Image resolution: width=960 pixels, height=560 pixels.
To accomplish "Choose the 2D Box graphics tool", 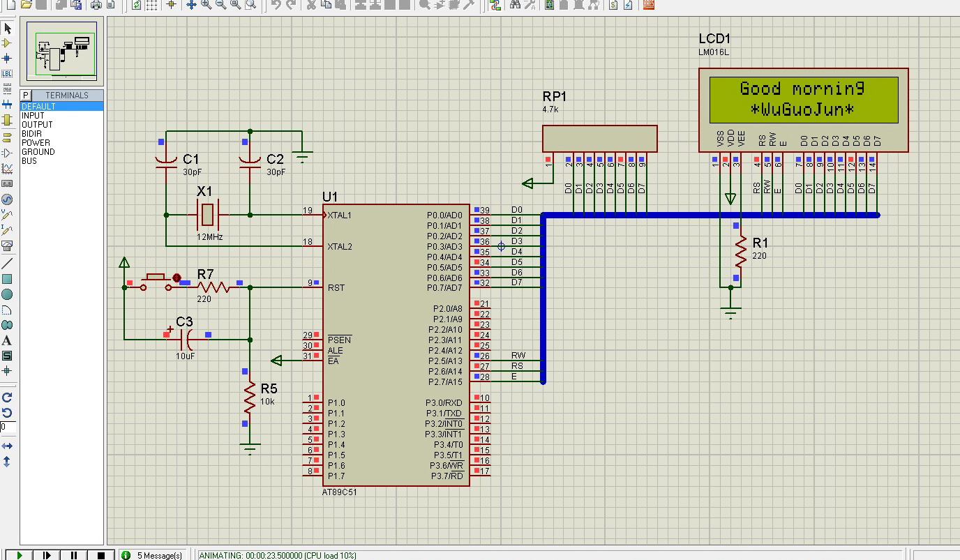I will pos(8,279).
